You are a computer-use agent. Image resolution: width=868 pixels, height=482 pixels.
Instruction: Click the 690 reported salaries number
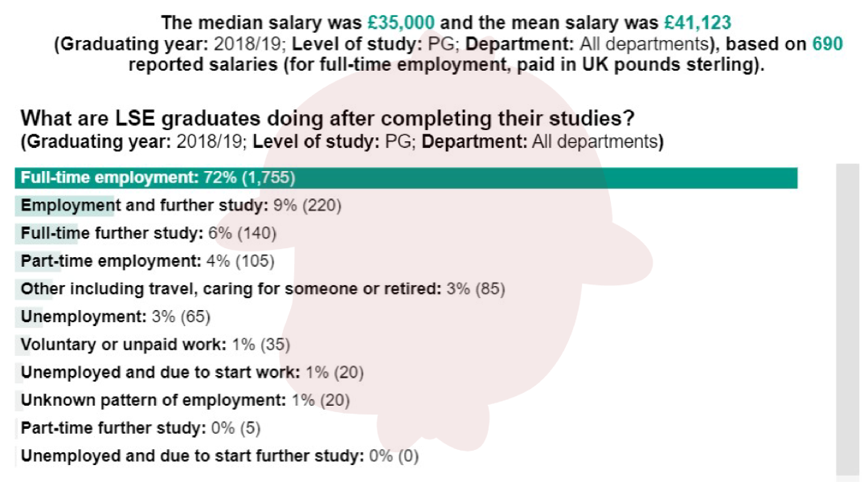(827, 45)
